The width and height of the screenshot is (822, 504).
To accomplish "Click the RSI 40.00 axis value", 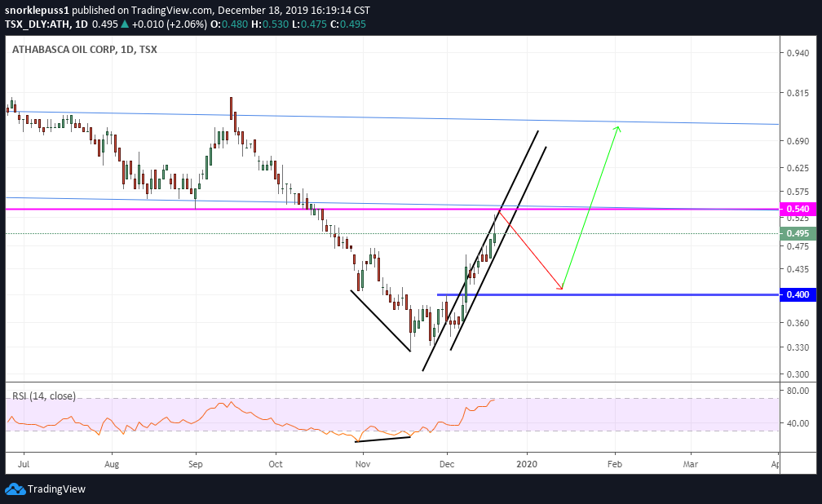I will pos(798,423).
